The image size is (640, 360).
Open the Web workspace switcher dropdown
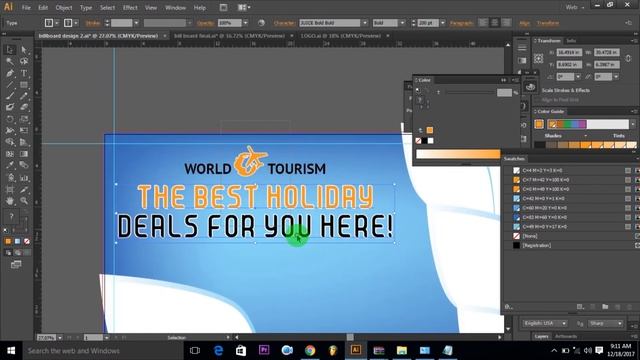click(x=574, y=7)
